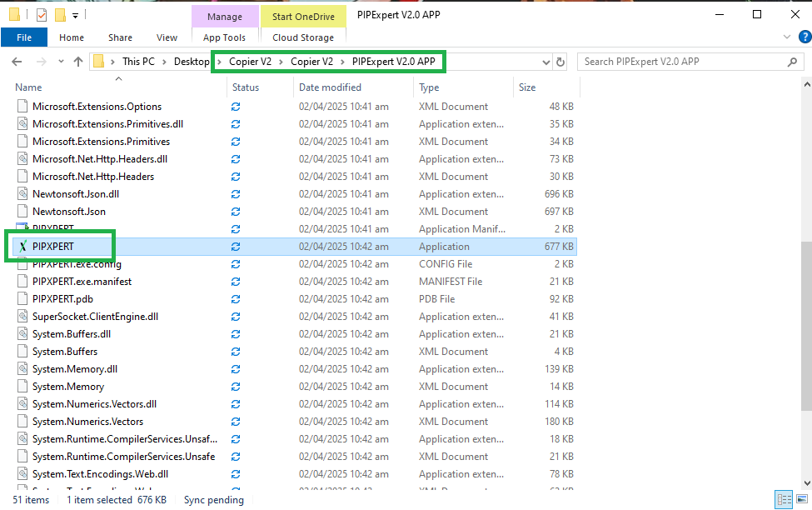The image size is (812, 510).
Task: Select the System.Text.Encodings.Web.dll file
Action: click(100, 474)
